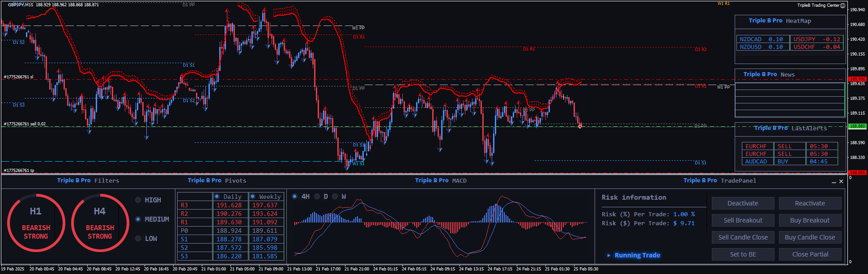Click the H1 bearish strong gauge

[x=36, y=223]
